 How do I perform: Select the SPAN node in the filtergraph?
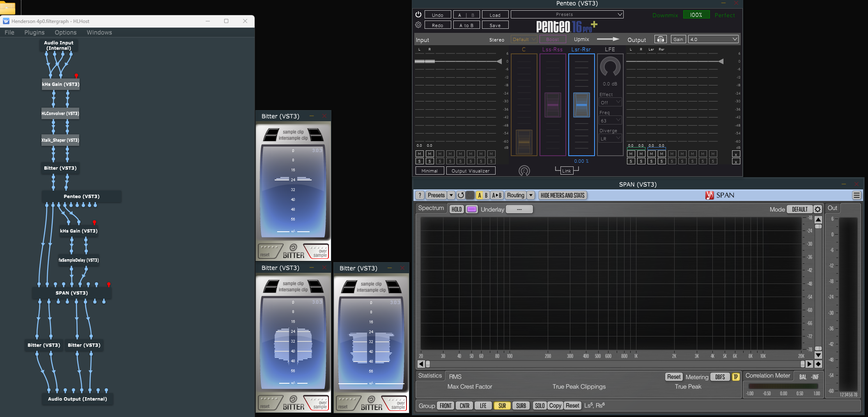[x=72, y=293]
